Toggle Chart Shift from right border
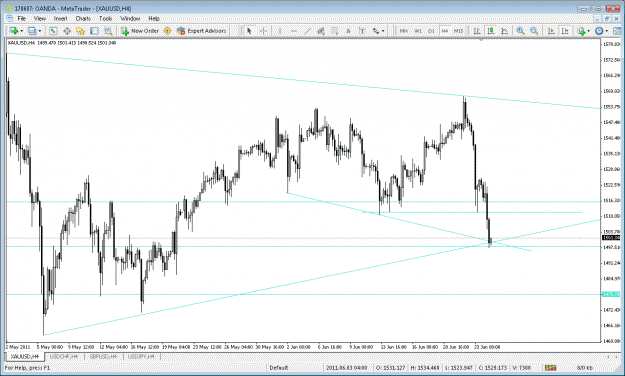625x376 pixels. coord(565,31)
